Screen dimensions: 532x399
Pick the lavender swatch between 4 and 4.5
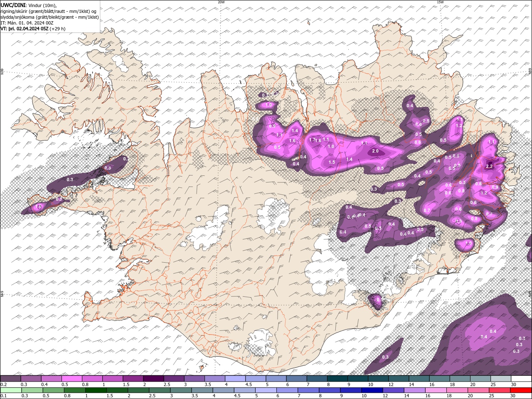coord(235,379)
